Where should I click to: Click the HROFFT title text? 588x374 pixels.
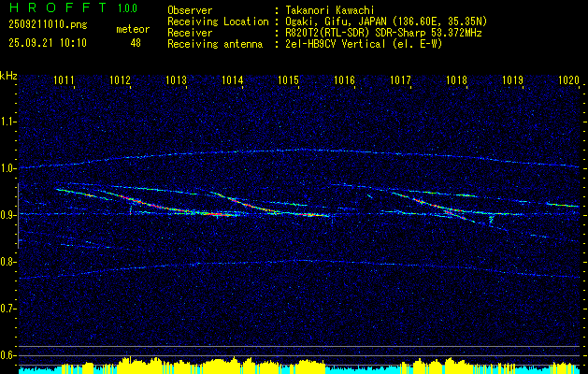pyautogui.click(x=52, y=7)
